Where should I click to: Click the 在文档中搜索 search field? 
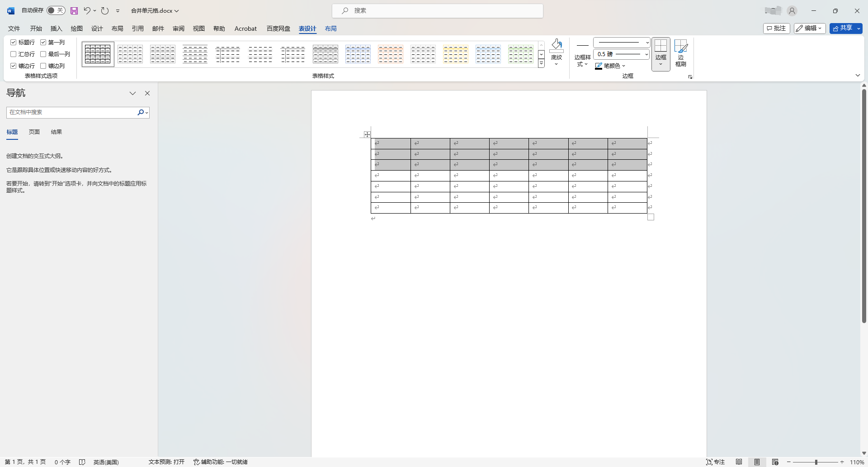click(x=71, y=112)
